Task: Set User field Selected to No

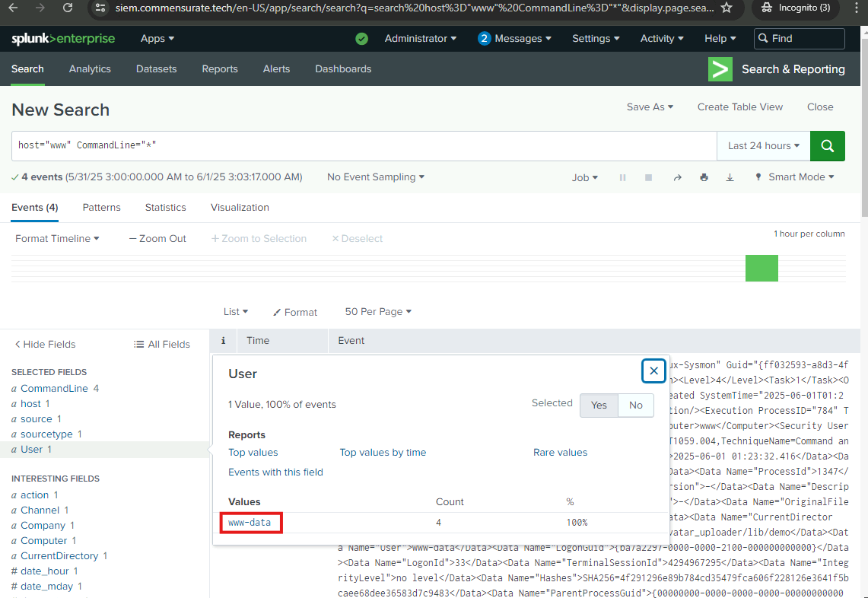Action: [635, 405]
